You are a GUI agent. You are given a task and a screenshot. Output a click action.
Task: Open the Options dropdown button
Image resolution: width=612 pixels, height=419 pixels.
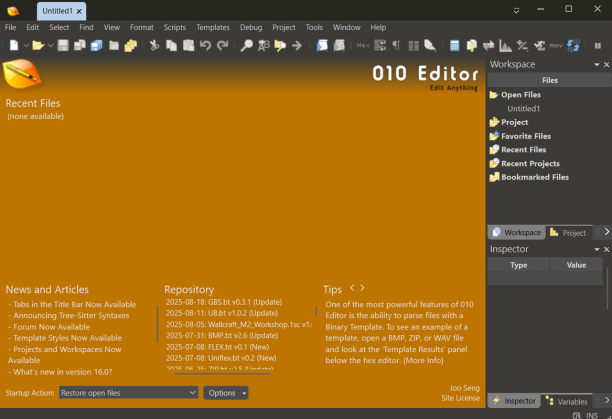coord(226,393)
